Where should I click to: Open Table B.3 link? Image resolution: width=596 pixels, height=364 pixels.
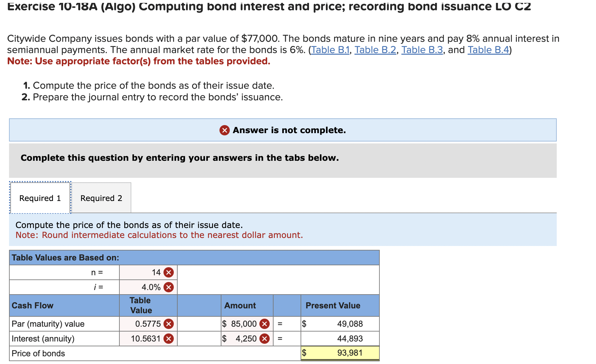422,50
